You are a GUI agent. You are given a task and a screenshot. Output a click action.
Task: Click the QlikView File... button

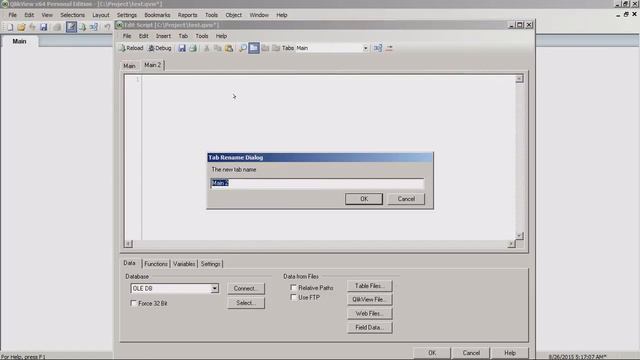370,300
